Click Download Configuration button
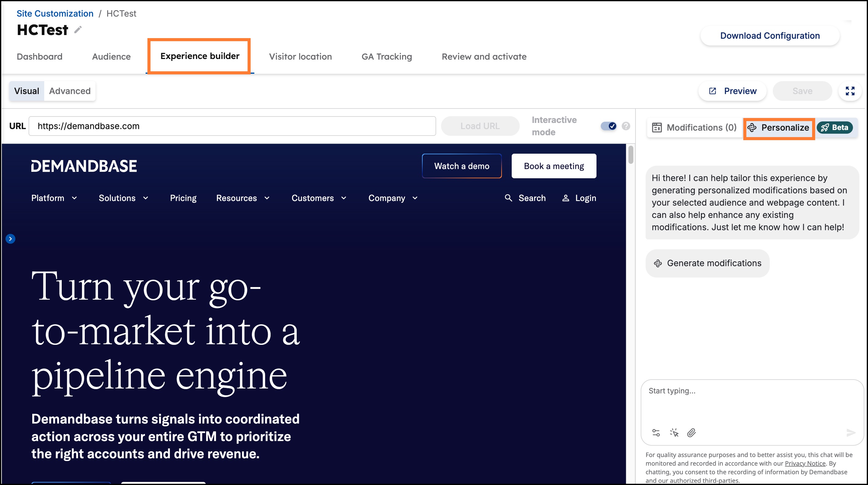 770,36
